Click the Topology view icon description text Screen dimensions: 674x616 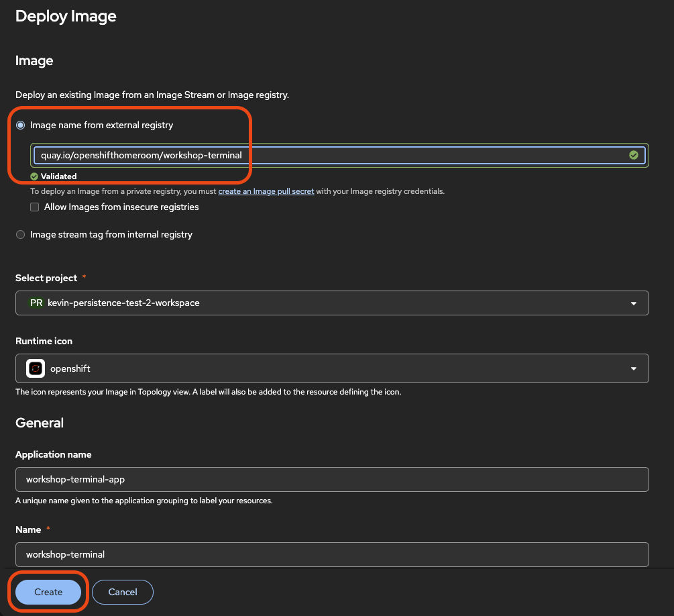tap(209, 392)
